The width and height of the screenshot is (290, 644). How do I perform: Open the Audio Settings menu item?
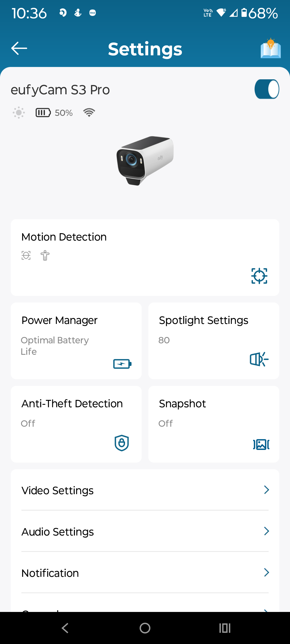pyautogui.click(x=58, y=531)
